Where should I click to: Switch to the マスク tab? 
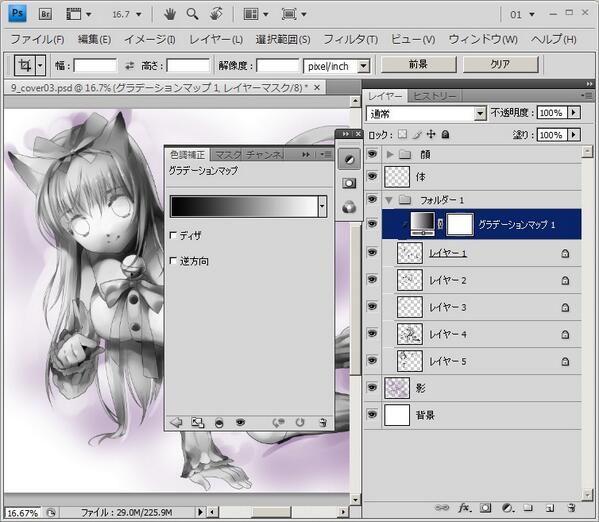tap(228, 155)
